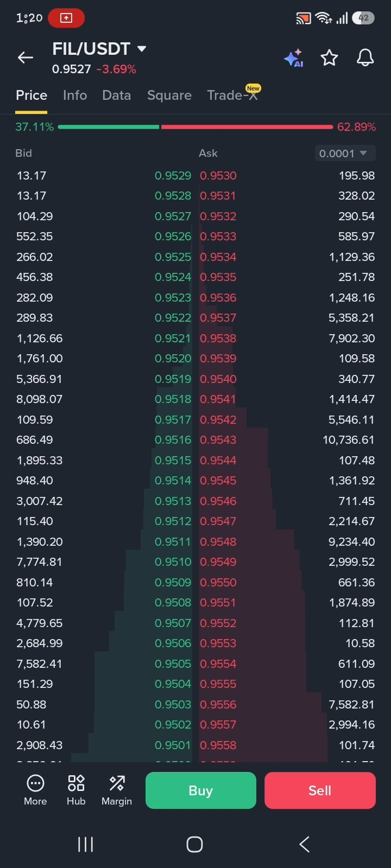Select the 0.9530 ask price row
Image resolution: width=391 pixels, height=868 pixels.
point(287,176)
